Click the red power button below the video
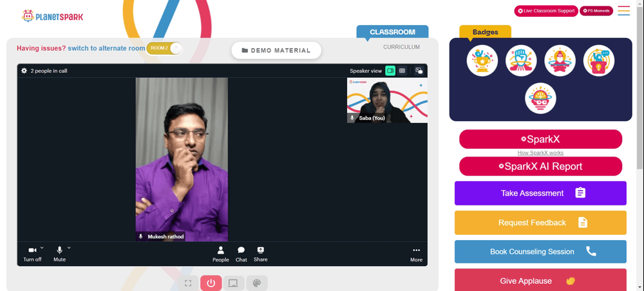Viewport: 644px width, 291px height. click(211, 283)
